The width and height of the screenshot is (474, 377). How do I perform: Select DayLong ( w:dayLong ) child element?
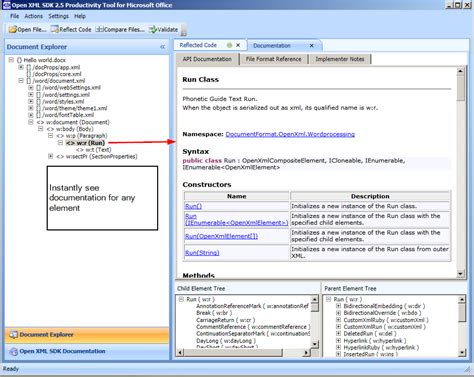pyautogui.click(x=226, y=341)
